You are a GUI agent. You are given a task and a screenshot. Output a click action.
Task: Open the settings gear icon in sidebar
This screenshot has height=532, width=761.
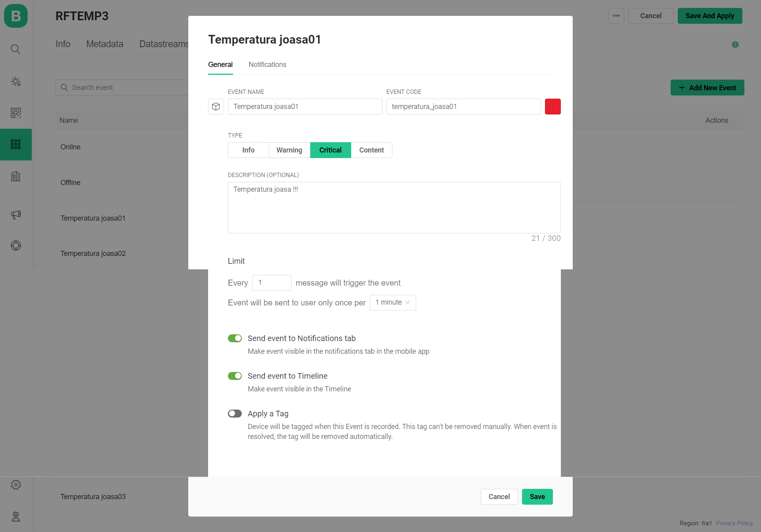(15, 484)
